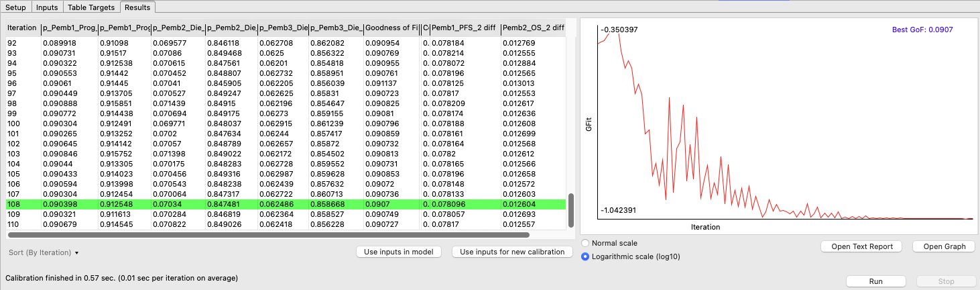Select the Results tab
Screen dimensions: 980x290
139,7
